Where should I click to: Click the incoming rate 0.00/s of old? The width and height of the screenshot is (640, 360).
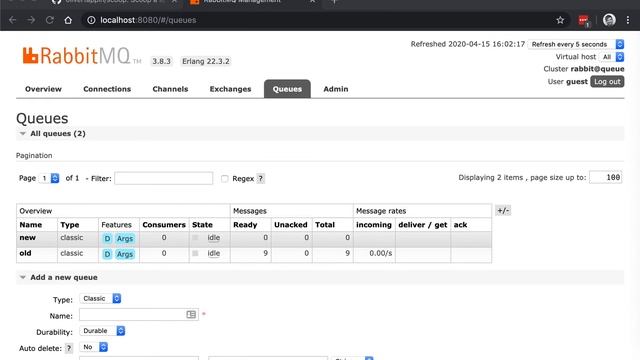380,253
